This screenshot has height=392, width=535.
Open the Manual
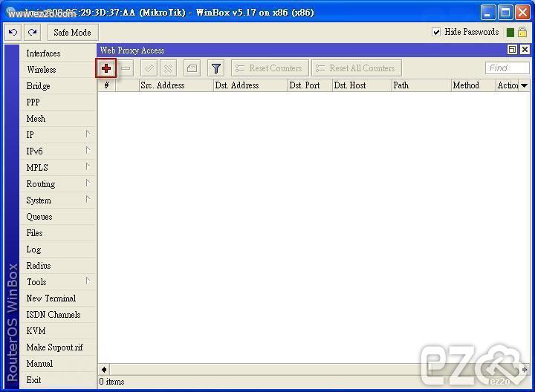coord(58,364)
